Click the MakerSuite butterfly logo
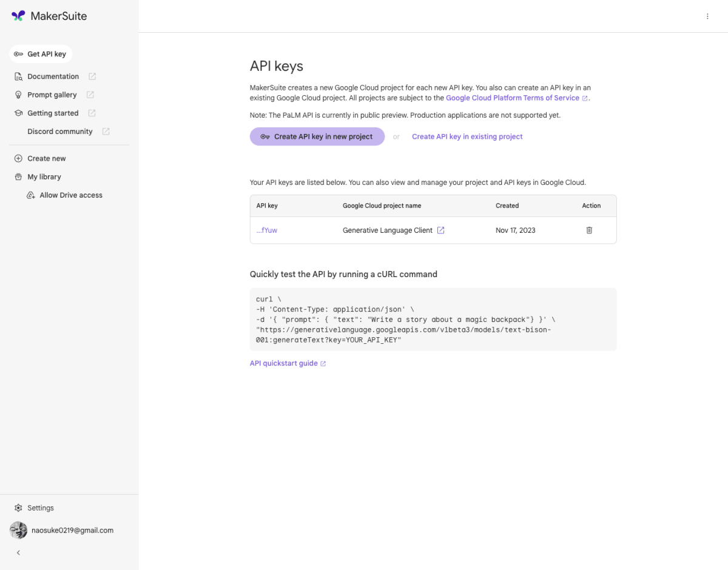The image size is (728, 570). 18,16
